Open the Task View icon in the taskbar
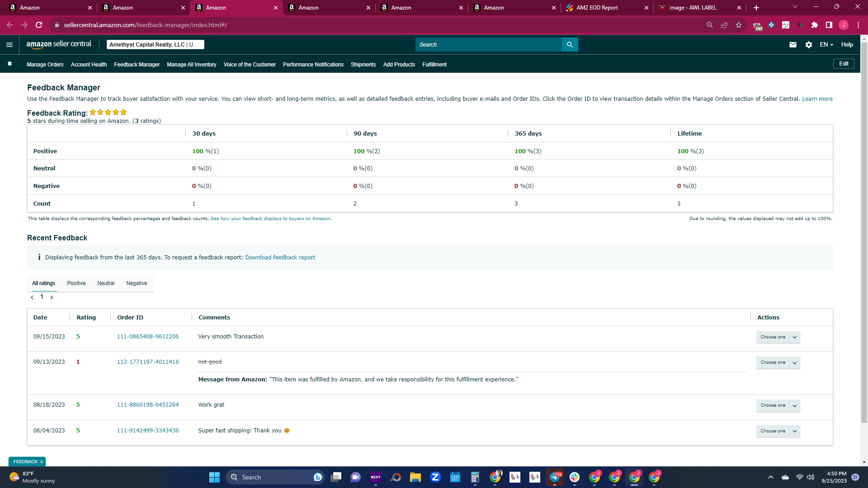The width and height of the screenshot is (868, 488). pos(336,477)
